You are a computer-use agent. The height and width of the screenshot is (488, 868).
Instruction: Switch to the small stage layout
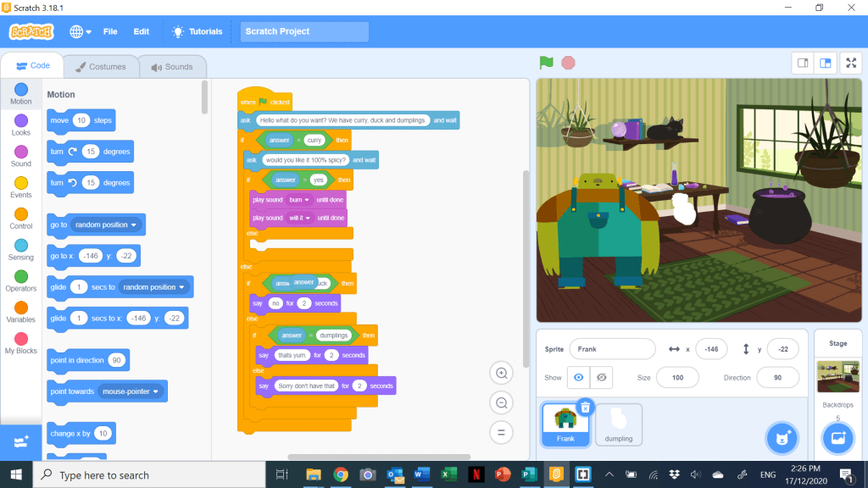pyautogui.click(x=802, y=63)
